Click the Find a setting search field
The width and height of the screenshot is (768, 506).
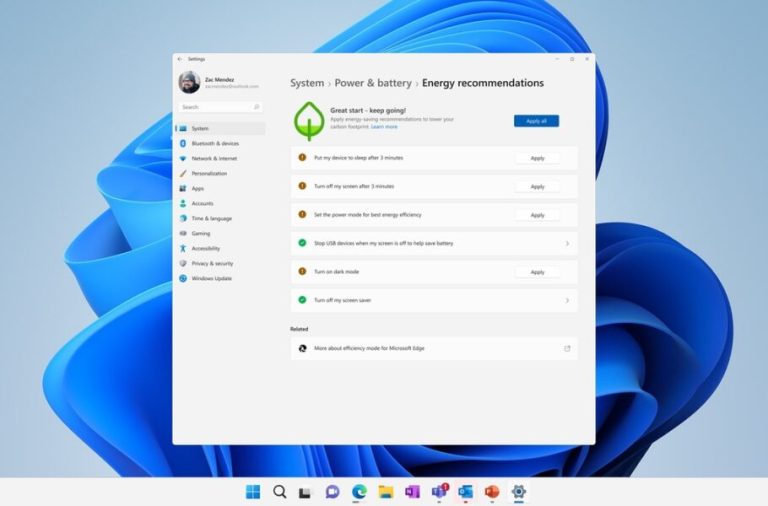tap(220, 107)
